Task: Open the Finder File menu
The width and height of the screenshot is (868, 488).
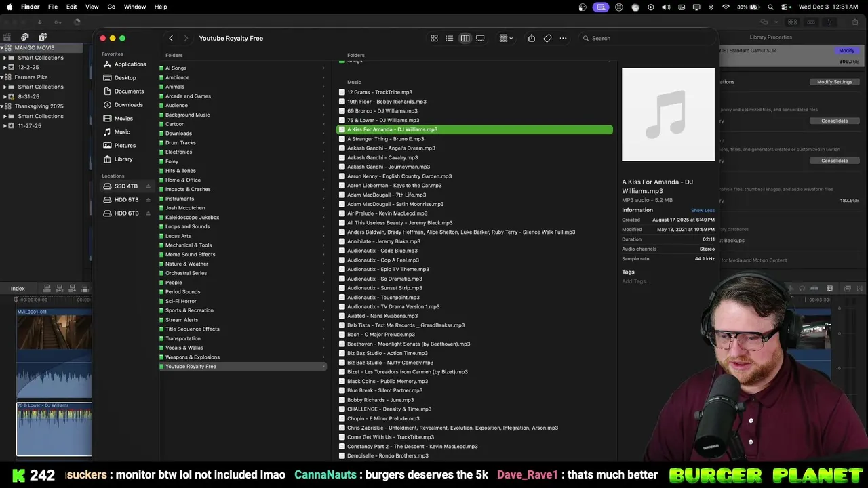Action: (53, 7)
